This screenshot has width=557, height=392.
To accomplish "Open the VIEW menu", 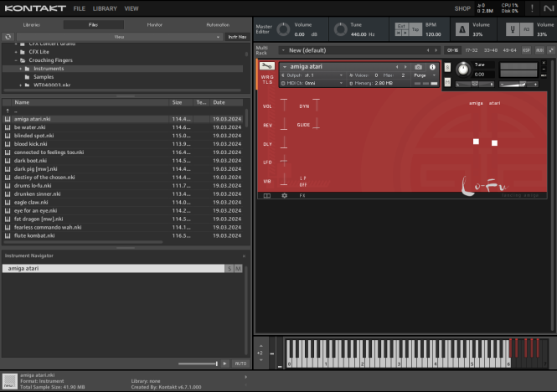I will click(132, 8).
